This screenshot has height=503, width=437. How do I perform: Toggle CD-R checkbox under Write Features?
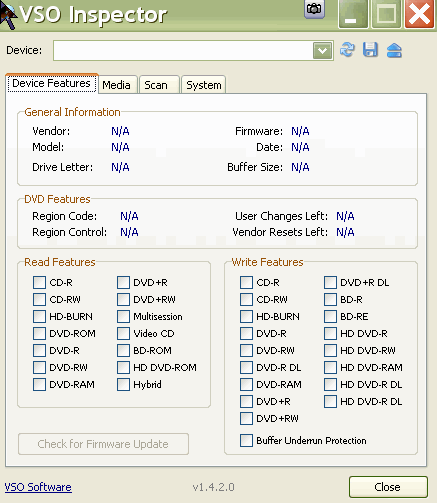pos(246,282)
